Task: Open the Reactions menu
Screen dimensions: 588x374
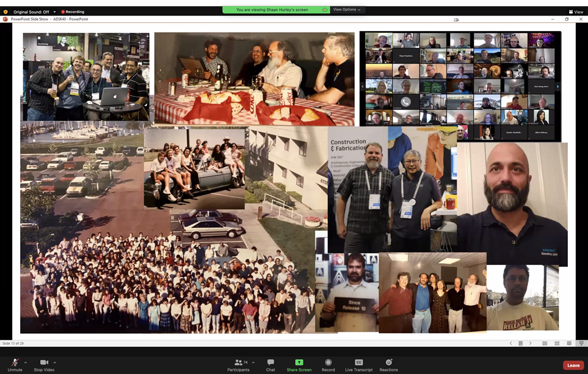Action: [389, 364]
